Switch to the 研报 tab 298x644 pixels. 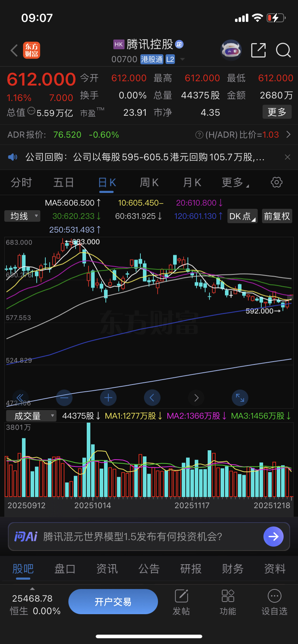point(191,569)
